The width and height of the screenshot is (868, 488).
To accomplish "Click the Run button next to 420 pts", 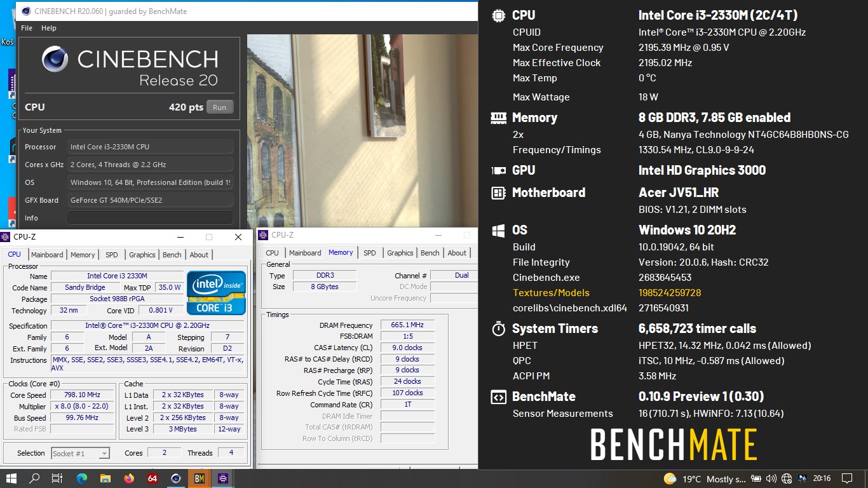I will pos(220,107).
